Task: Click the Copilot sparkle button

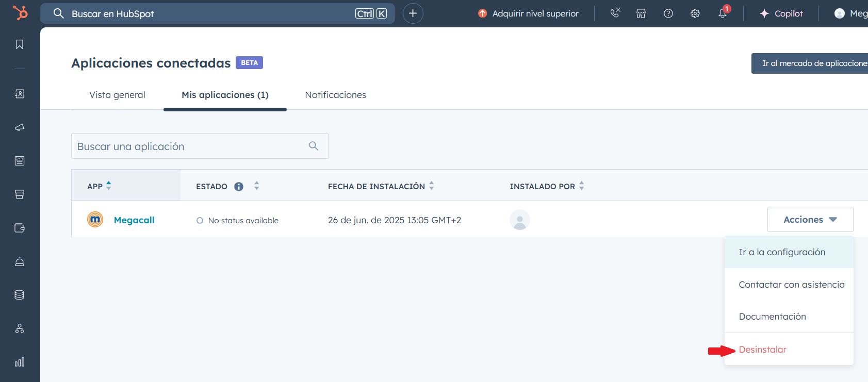Action: [x=781, y=13]
